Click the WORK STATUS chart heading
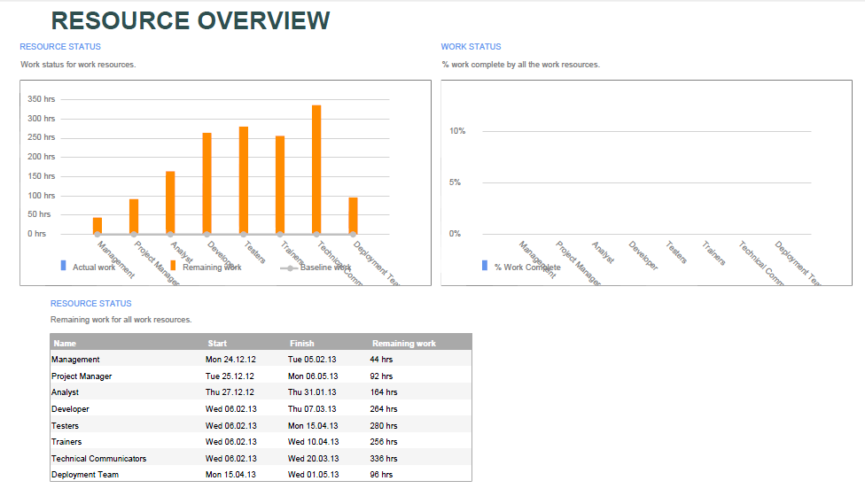865x504 pixels. [471, 47]
